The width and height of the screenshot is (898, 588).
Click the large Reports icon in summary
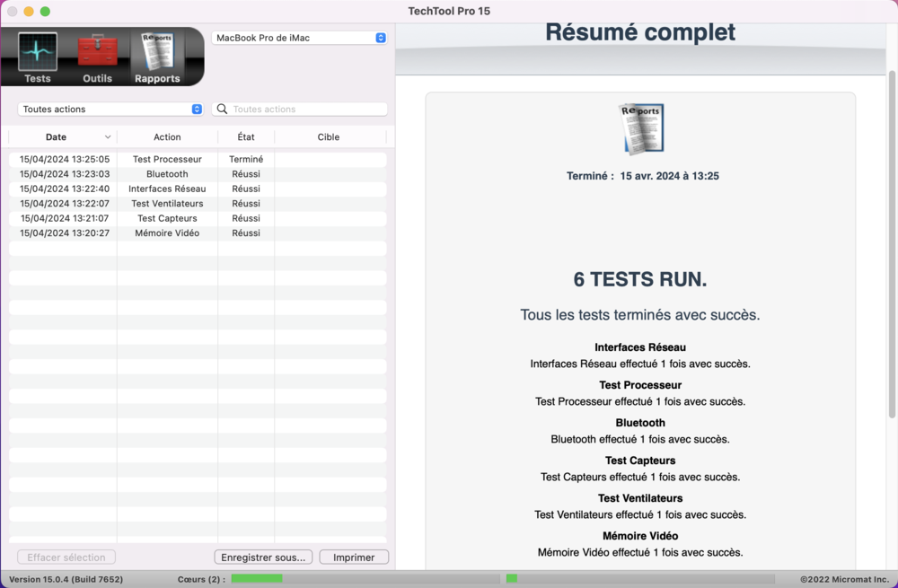tap(641, 128)
